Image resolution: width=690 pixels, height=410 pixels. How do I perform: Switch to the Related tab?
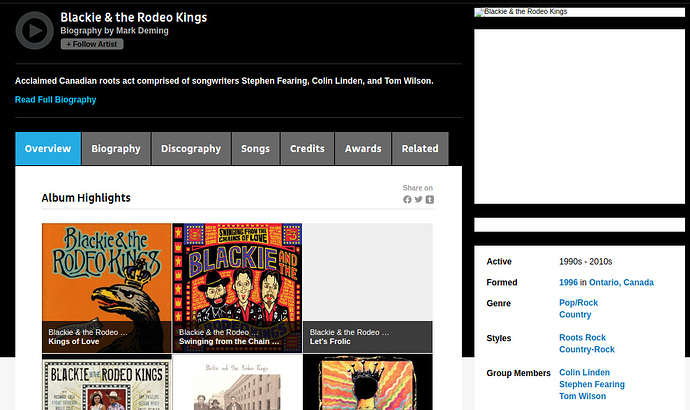pyautogui.click(x=420, y=149)
